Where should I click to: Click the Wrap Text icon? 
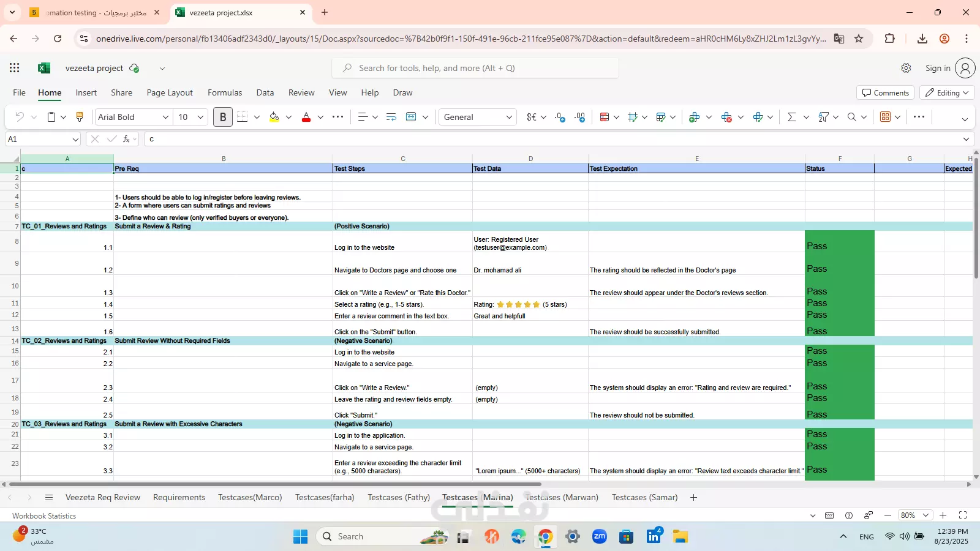pos(391,117)
